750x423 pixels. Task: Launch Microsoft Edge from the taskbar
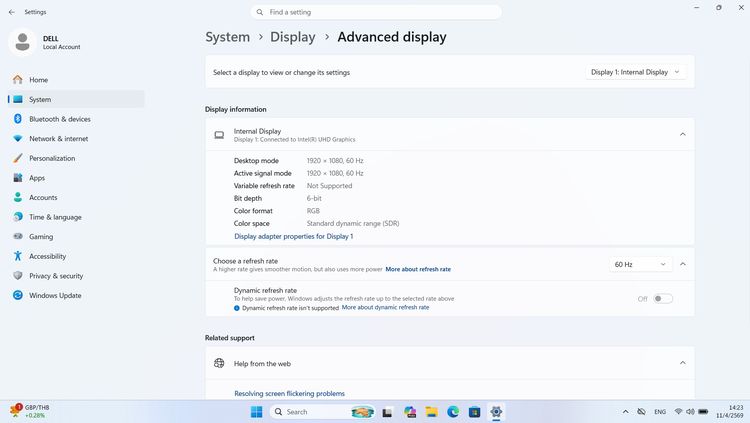pos(453,412)
